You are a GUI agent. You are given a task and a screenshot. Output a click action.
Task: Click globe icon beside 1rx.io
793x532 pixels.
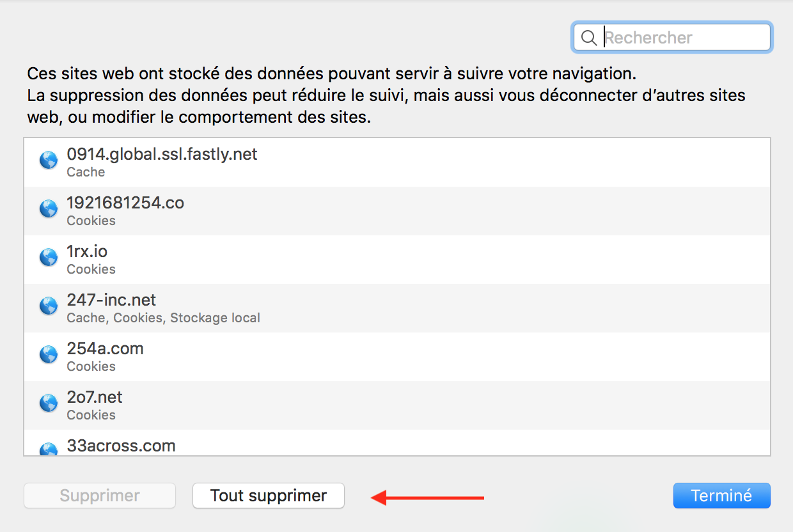[x=49, y=257]
